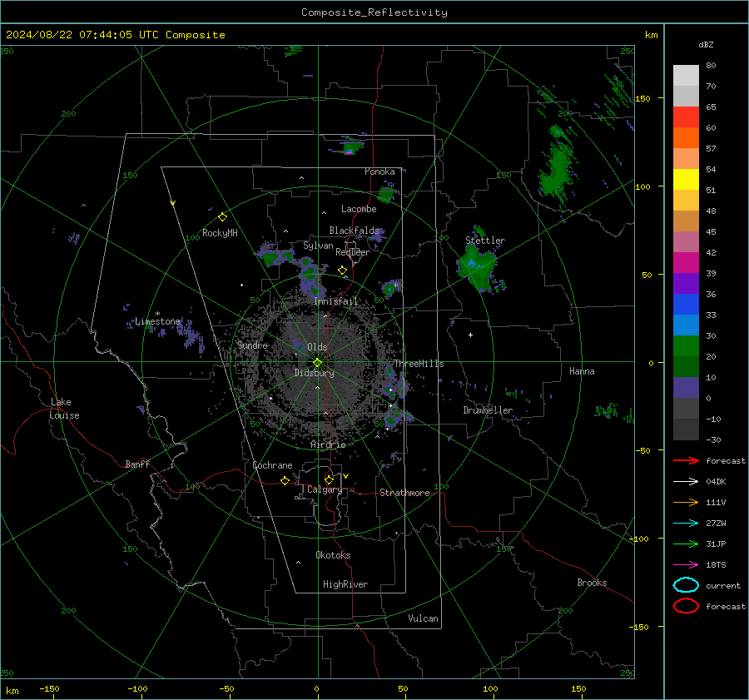Click the Stettler map label

click(x=485, y=241)
